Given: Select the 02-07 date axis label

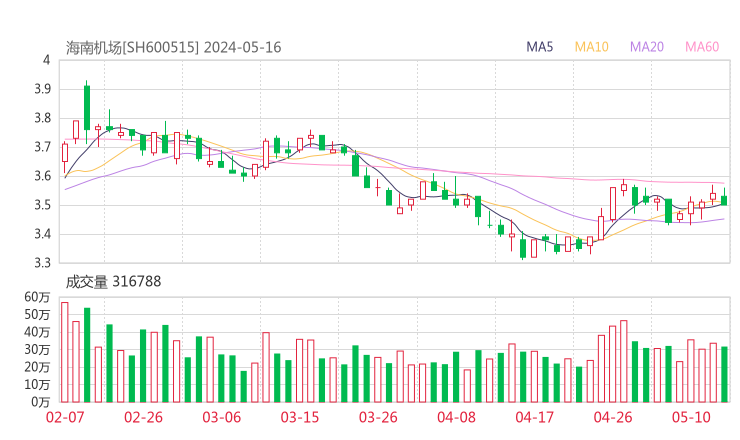Looking at the screenshot, I should [65, 417].
